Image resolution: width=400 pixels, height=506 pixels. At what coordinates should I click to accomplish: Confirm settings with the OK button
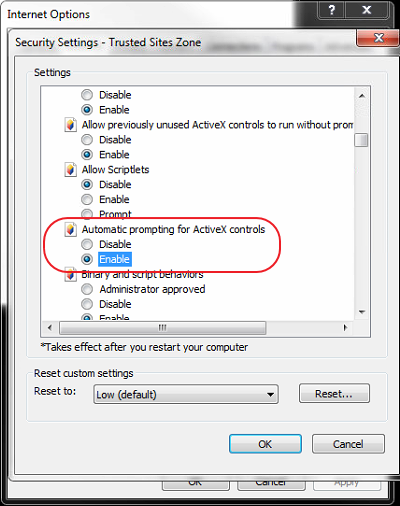[265, 444]
